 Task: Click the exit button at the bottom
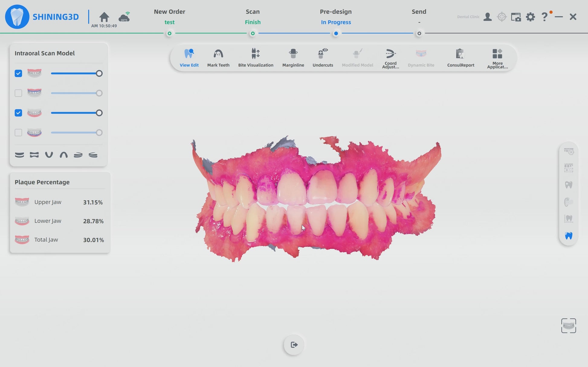[x=294, y=345]
